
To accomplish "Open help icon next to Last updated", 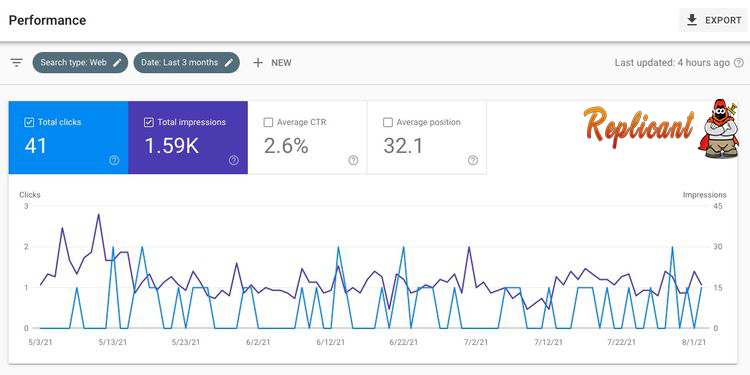I will pos(739,63).
